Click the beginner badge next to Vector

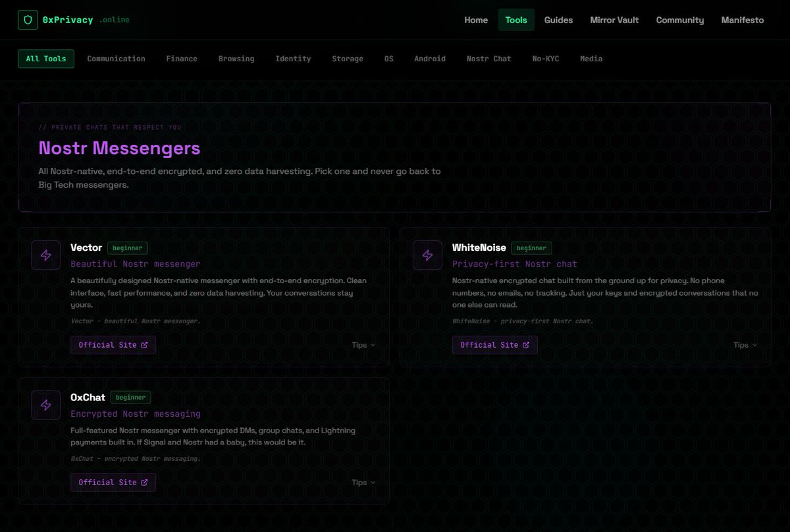(128, 248)
